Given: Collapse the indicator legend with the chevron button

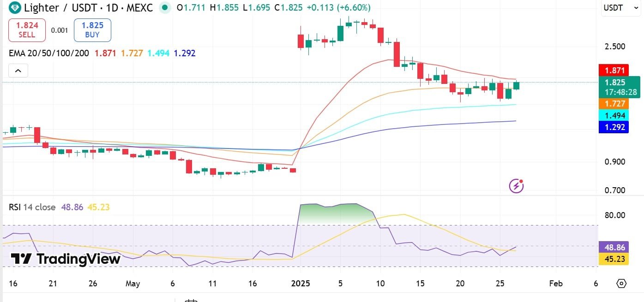Looking at the screenshot, I should point(18,71).
